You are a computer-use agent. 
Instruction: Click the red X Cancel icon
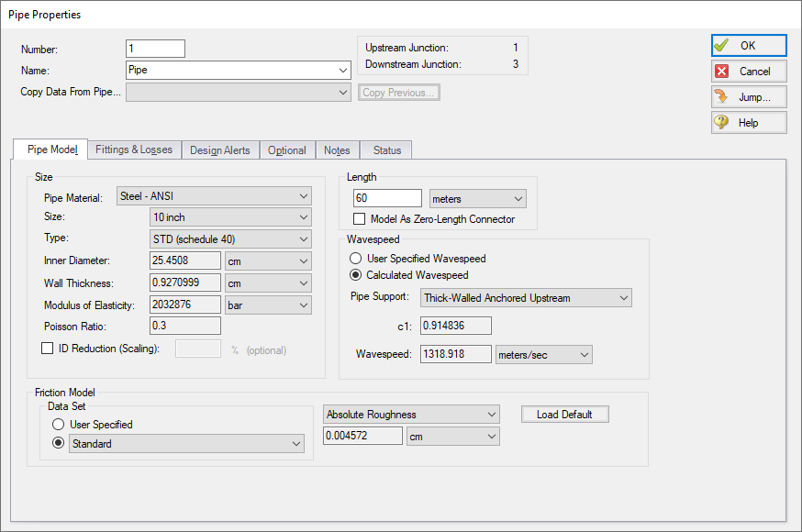(x=722, y=72)
